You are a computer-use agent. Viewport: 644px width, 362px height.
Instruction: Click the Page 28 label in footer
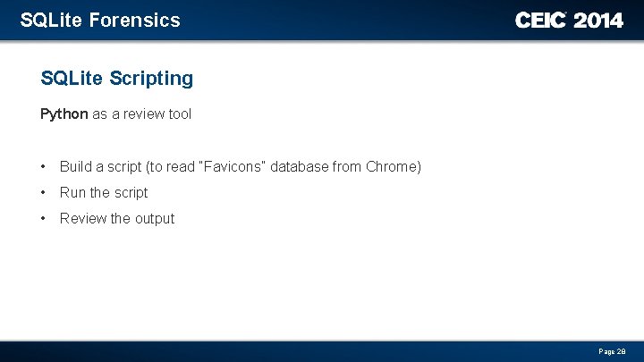(x=612, y=351)
